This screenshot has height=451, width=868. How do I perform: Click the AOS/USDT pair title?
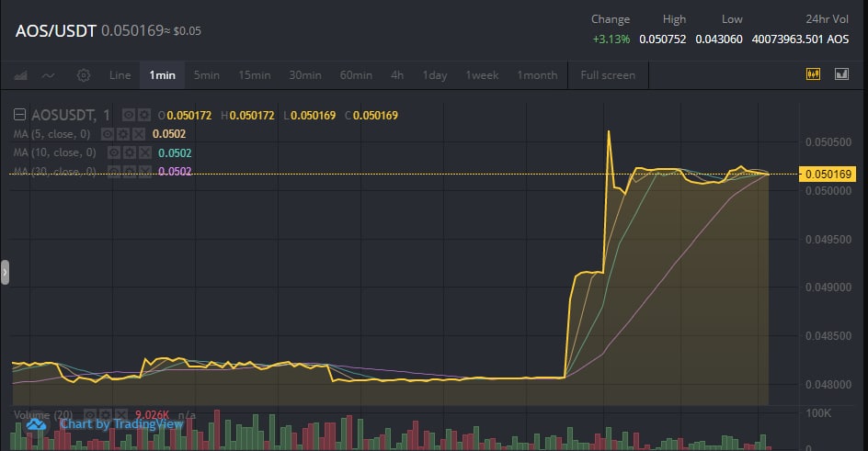(56, 31)
